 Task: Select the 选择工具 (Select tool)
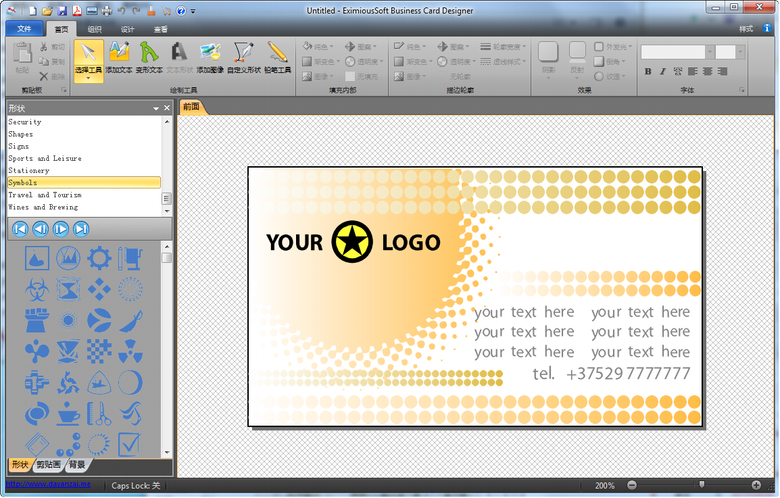tap(89, 56)
